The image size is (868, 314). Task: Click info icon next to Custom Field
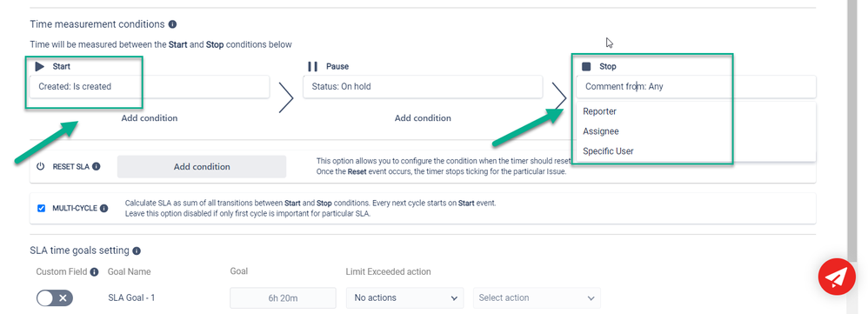click(94, 272)
